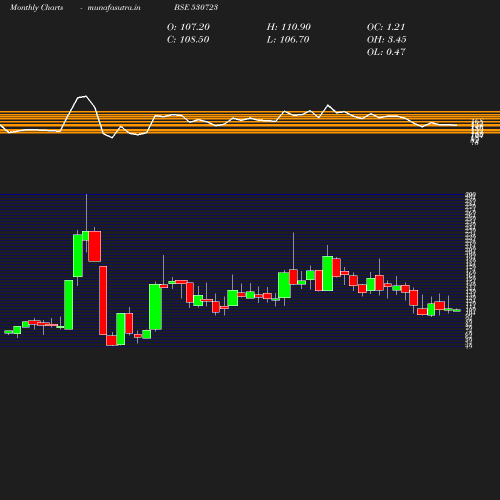Click the tallest peak of the white indicator line

coord(86,96)
